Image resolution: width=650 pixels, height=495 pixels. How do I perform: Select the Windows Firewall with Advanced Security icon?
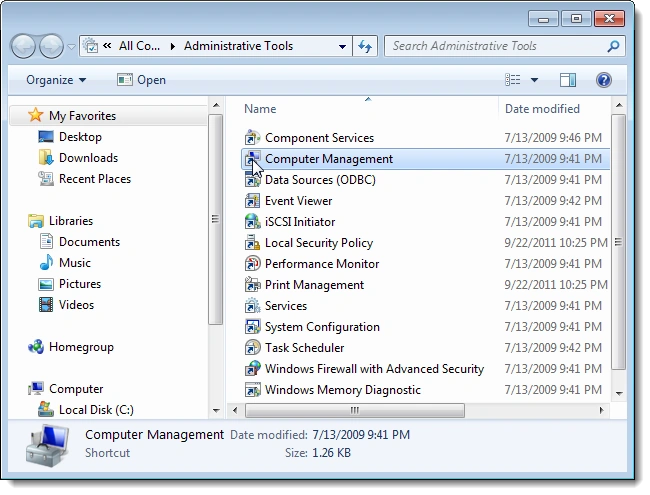pos(252,369)
